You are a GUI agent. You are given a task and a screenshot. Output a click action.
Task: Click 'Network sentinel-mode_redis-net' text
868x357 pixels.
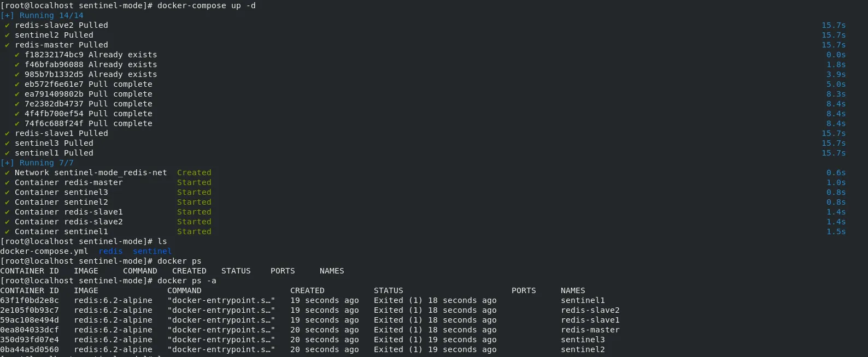coord(91,172)
